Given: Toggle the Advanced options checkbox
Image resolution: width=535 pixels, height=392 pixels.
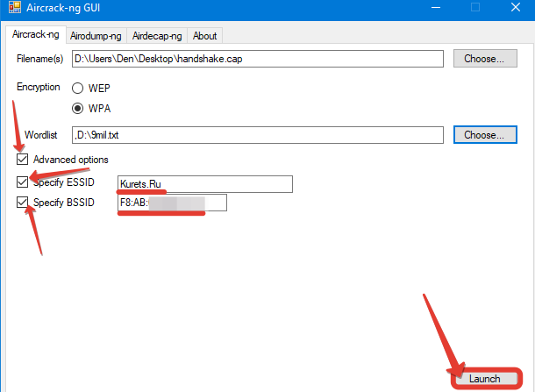Looking at the screenshot, I should [x=23, y=159].
